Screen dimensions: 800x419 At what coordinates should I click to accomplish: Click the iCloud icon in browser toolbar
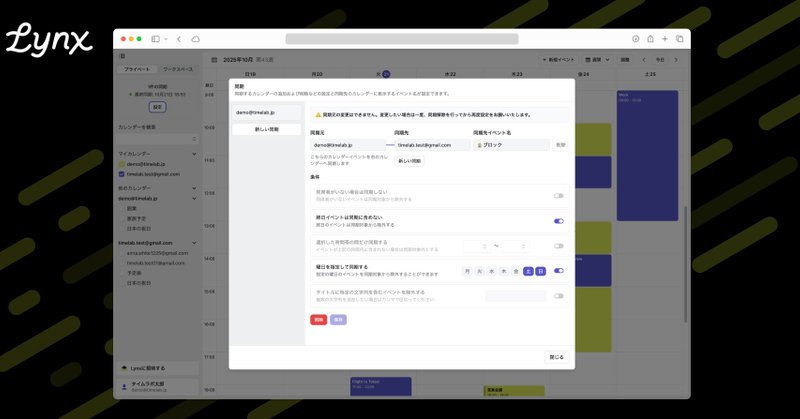coord(195,39)
